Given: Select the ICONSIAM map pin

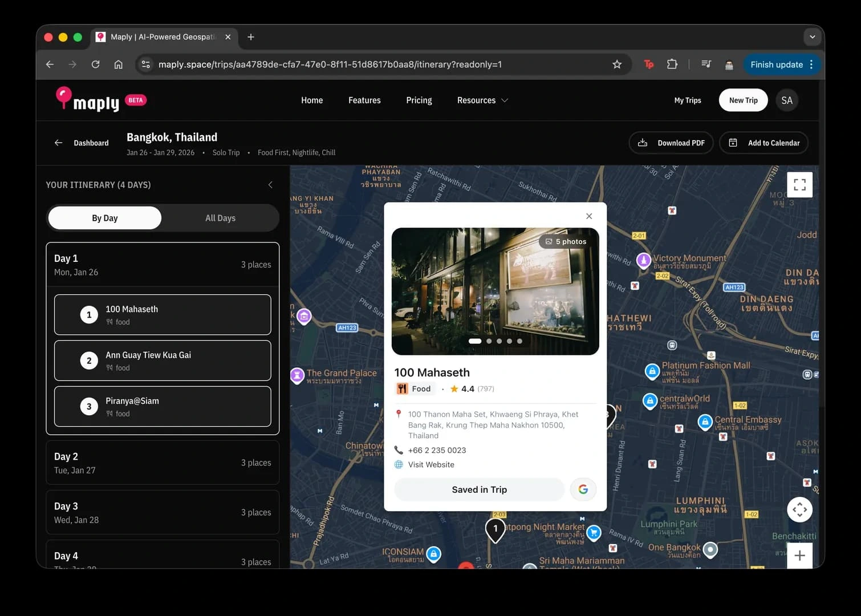Looking at the screenshot, I should tap(434, 554).
